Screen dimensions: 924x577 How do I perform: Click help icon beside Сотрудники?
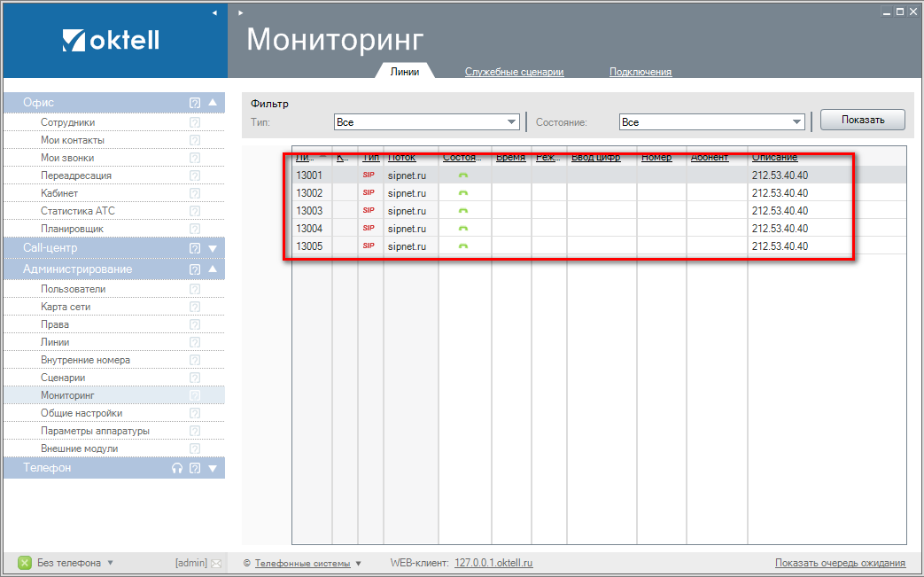[x=195, y=122]
